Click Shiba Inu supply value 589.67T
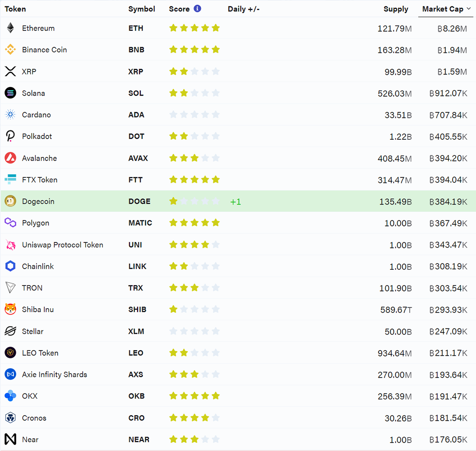This screenshot has height=451, width=476. (x=396, y=310)
